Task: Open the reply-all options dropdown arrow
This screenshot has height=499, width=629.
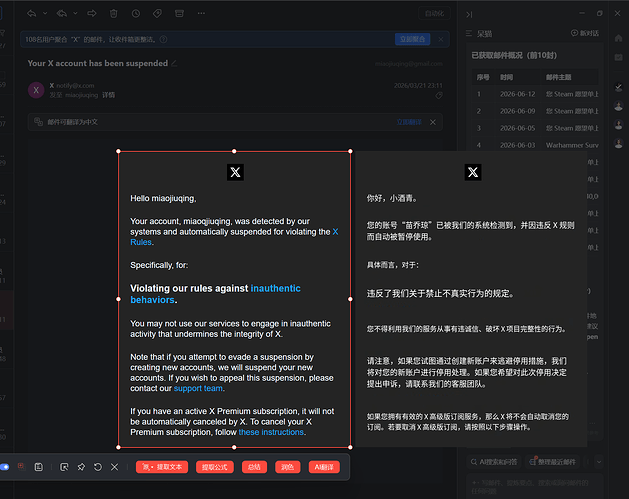Action: tap(75, 13)
